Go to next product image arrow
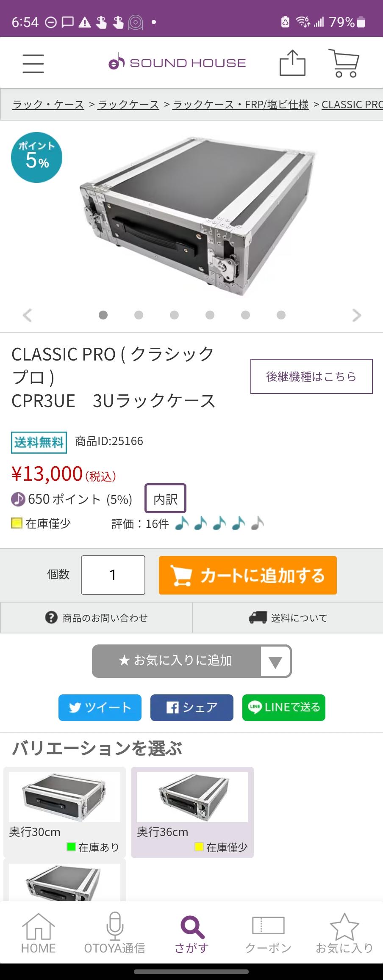This screenshot has width=383, height=980. click(357, 315)
